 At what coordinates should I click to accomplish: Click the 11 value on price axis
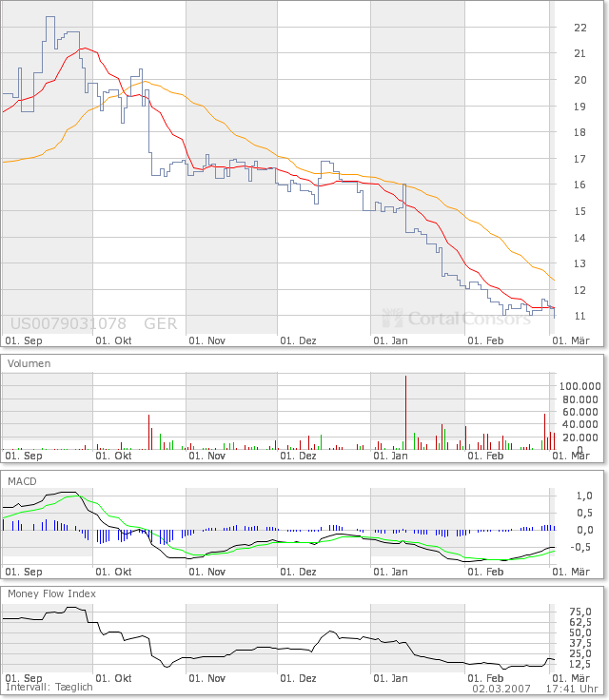(x=580, y=316)
